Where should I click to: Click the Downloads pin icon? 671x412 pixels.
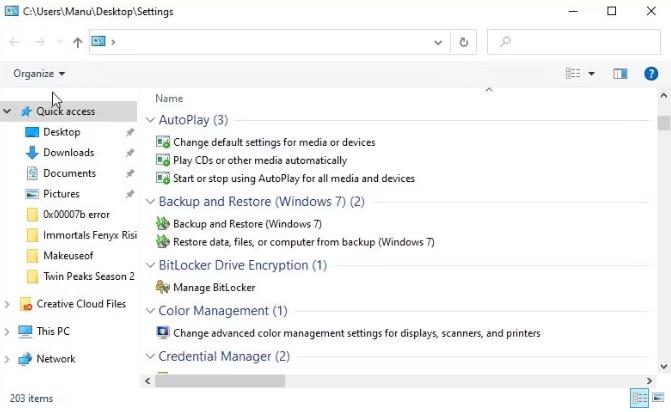tap(130, 153)
